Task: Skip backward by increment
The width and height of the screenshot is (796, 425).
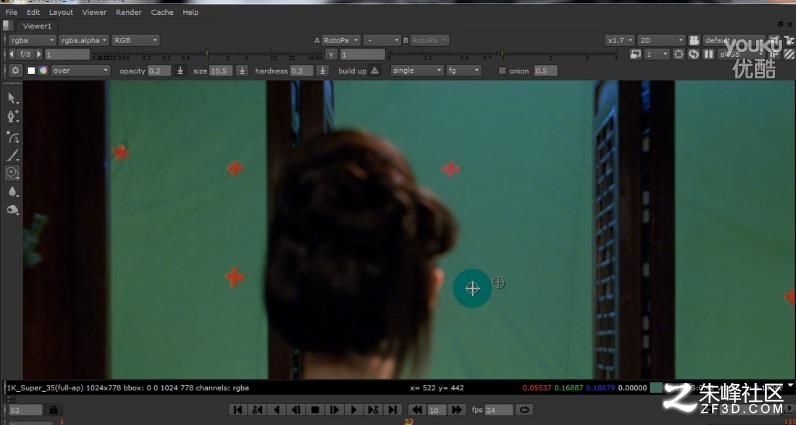Action: point(417,409)
